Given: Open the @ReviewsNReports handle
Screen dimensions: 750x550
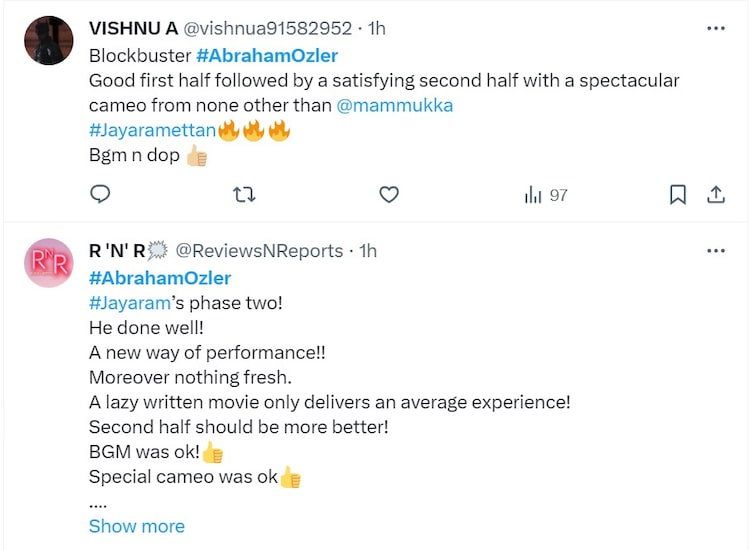Looking at the screenshot, I should (x=260, y=251).
